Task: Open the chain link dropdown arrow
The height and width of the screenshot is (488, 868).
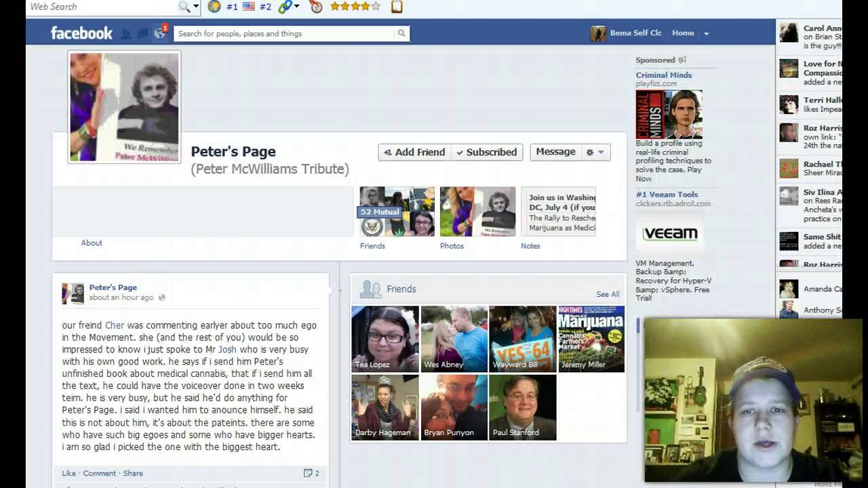Action: (x=296, y=7)
